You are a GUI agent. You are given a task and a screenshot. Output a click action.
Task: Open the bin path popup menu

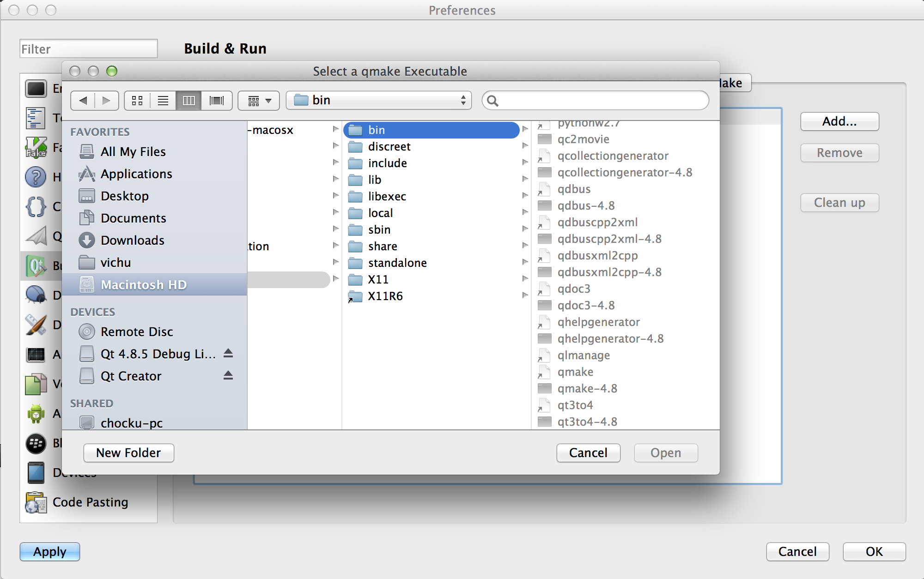[x=379, y=100]
